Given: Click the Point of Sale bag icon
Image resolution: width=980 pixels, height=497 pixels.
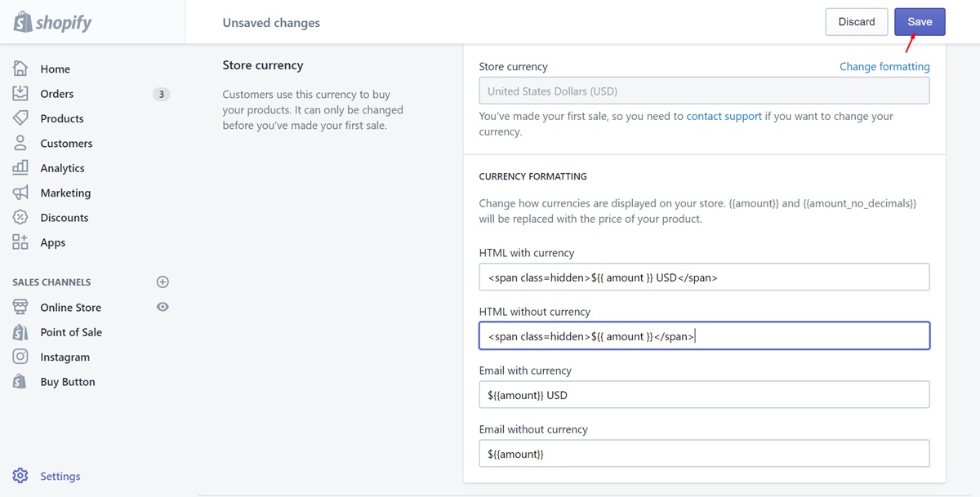Looking at the screenshot, I should 20,332.
